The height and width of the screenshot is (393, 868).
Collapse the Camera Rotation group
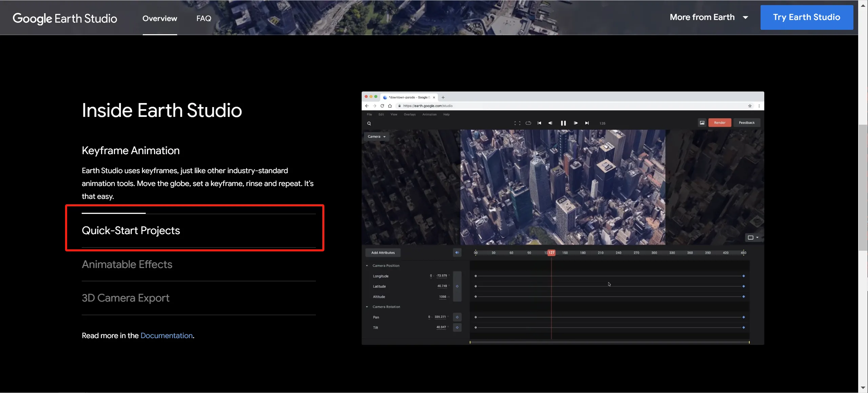(x=367, y=307)
